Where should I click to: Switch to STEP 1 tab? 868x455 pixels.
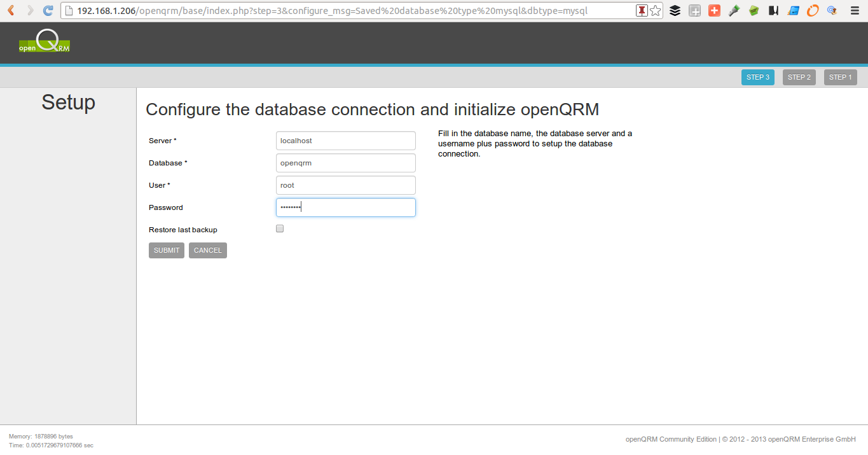(x=840, y=76)
